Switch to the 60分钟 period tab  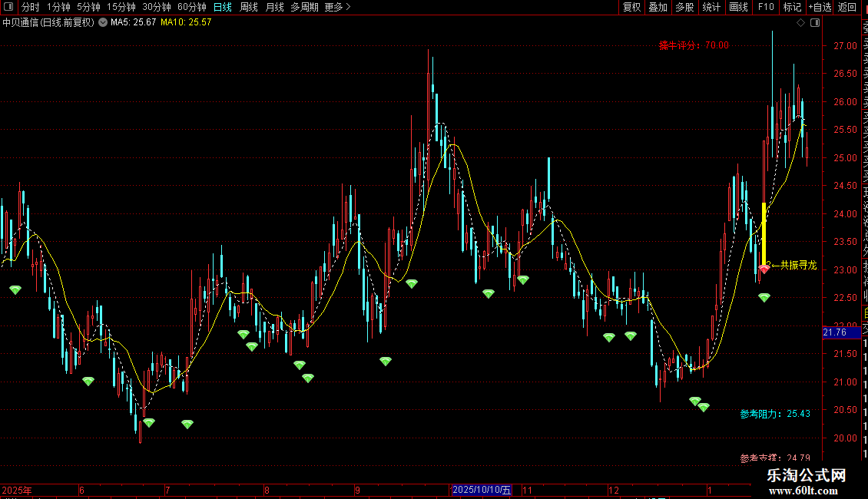click(x=191, y=7)
